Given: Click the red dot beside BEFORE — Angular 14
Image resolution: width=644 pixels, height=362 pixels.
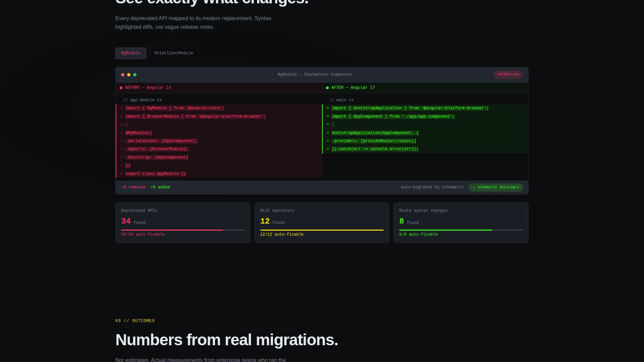Looking at the screenshot, I should (x=121, y=88).
